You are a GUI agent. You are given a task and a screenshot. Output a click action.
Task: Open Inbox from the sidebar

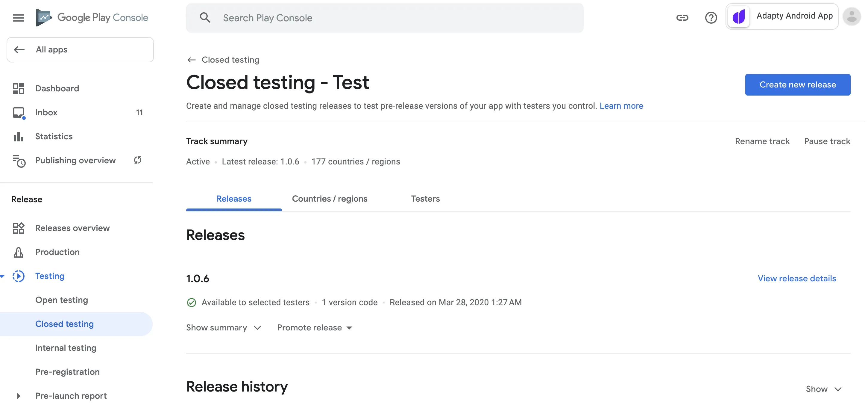[x=46, y=112]
